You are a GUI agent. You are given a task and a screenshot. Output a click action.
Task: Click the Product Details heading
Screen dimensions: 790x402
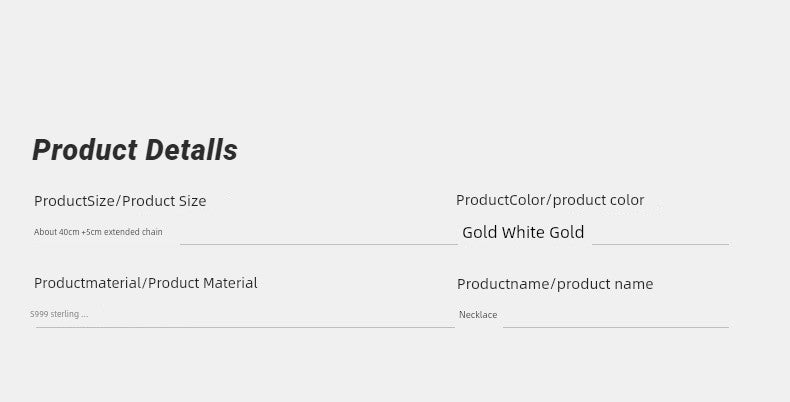click(x=135, y=150)
